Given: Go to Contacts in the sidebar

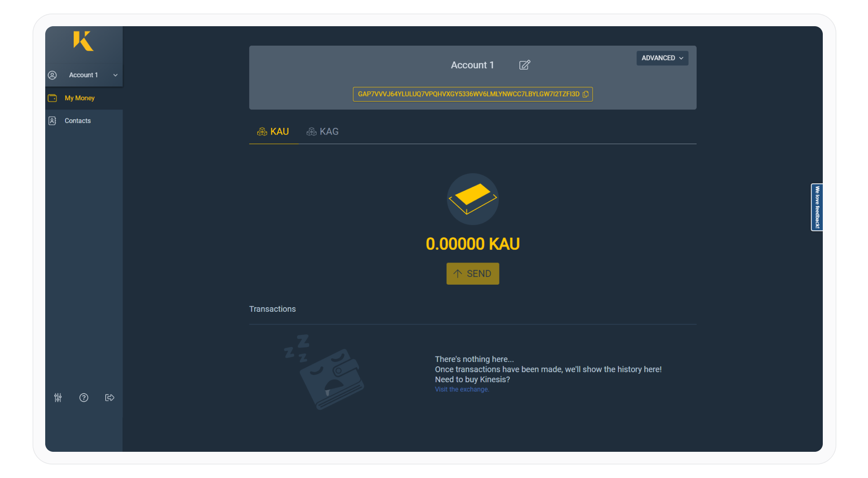Looking at the screenshot, I should coord(78,121).
